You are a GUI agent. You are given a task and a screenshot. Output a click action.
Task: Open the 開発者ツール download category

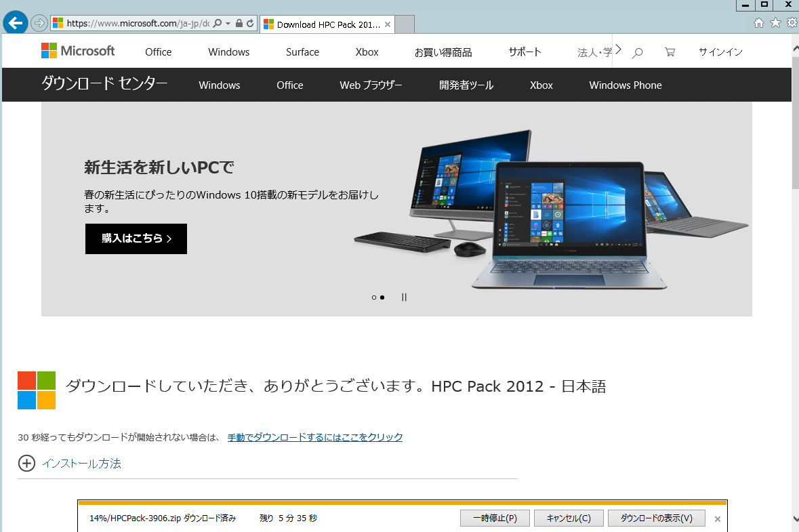point(466,85)
